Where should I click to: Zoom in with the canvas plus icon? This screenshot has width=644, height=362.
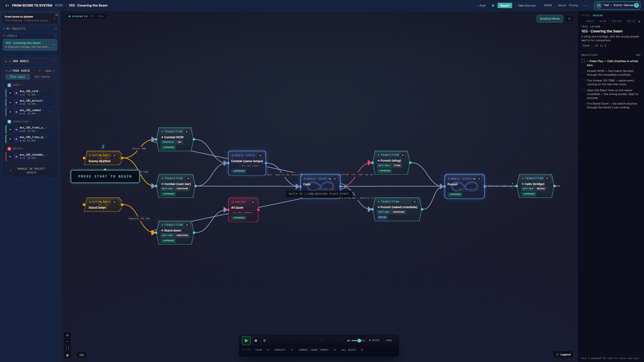click(67, 335)
